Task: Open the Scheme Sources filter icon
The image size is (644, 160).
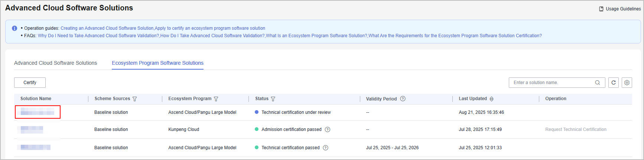Action: point(135,99)
